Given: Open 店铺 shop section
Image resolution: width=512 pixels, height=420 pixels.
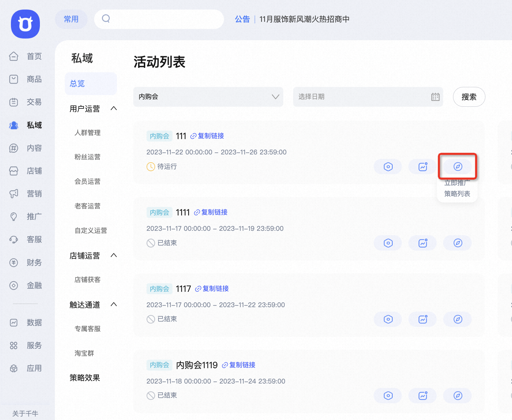Looking at the screenshot, I should (x=26, y=171).
